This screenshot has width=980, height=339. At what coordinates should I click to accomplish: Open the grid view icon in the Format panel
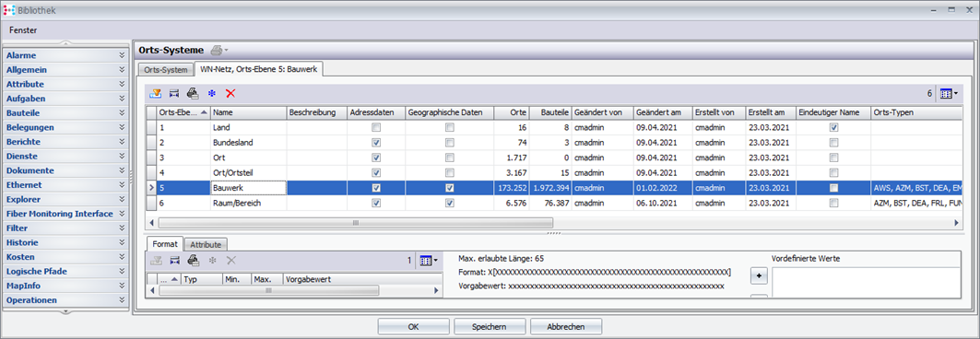click(x=428, y=261)
